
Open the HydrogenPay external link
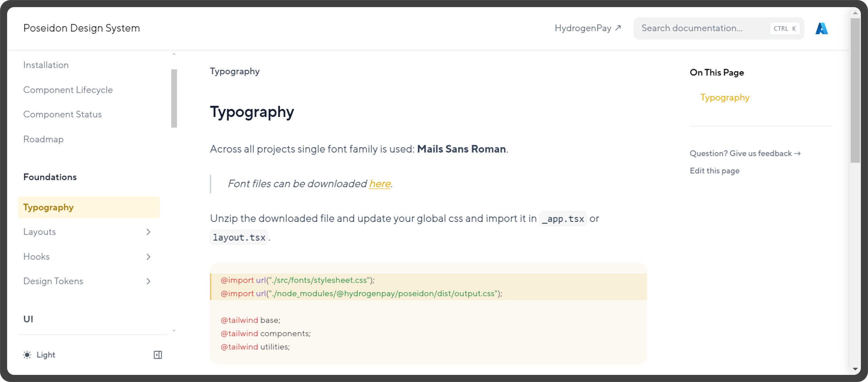[x=587, y=28]
